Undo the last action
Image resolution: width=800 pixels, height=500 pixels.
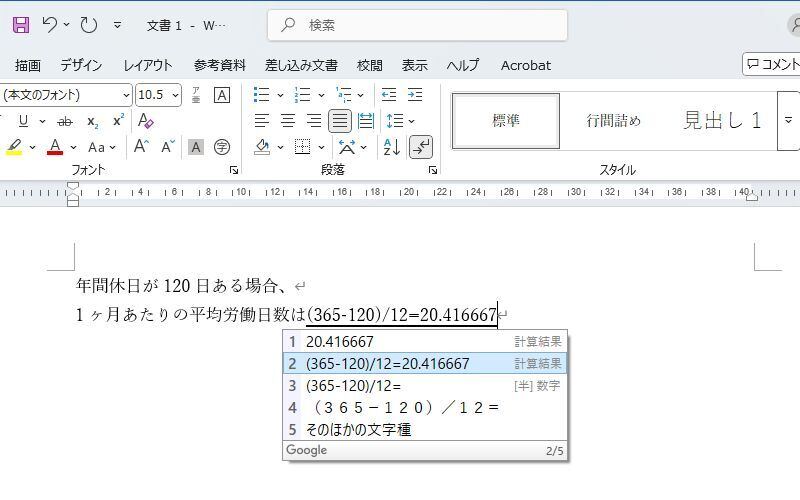pos(49,24)
